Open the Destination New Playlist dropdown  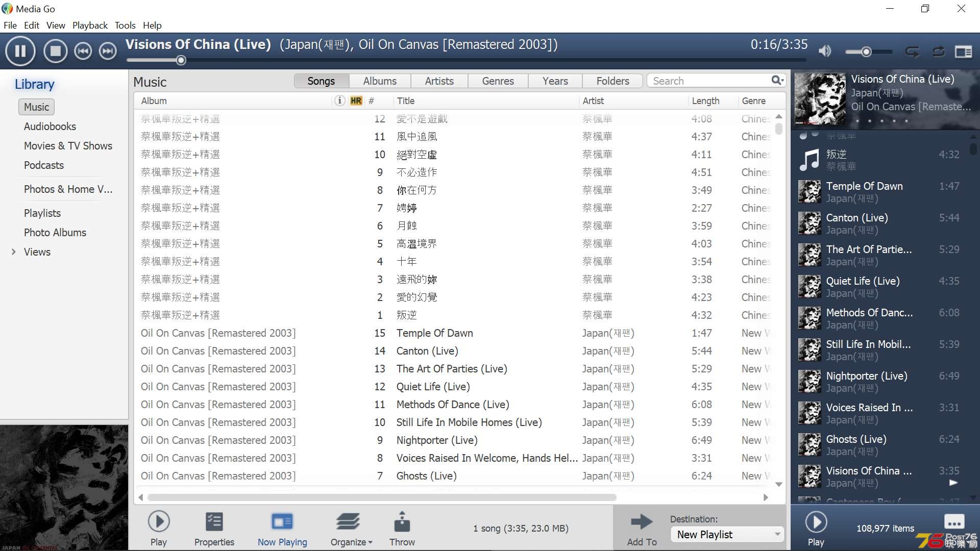(727, 534)
